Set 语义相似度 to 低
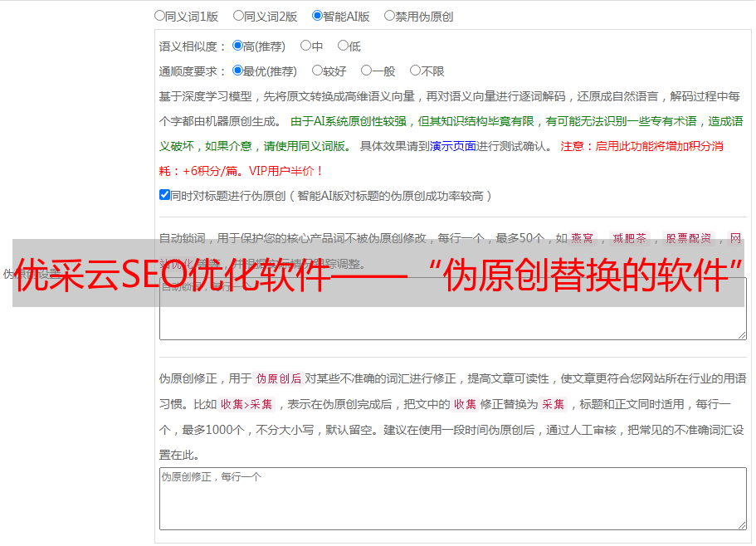The width and height of the screenshot is (756, 546). [344, 46]
